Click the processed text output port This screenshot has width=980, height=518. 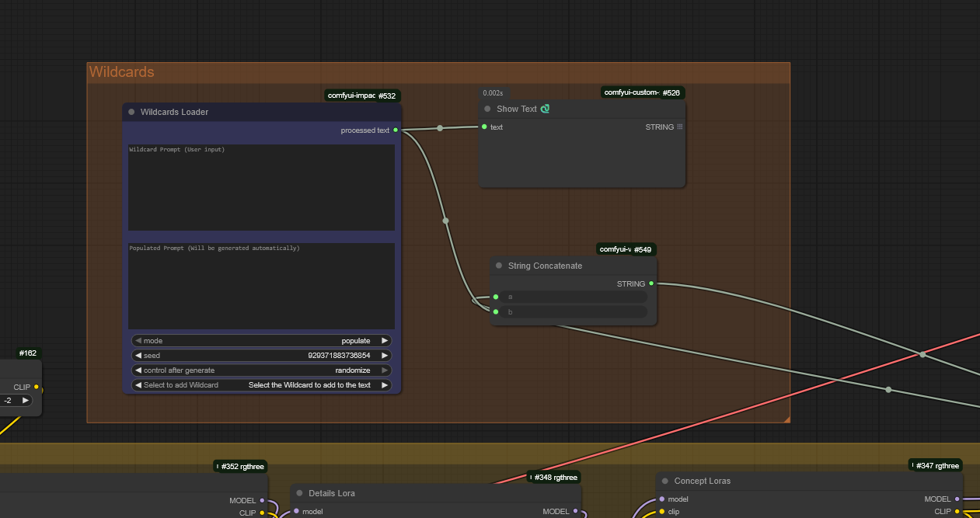(396, 130)
